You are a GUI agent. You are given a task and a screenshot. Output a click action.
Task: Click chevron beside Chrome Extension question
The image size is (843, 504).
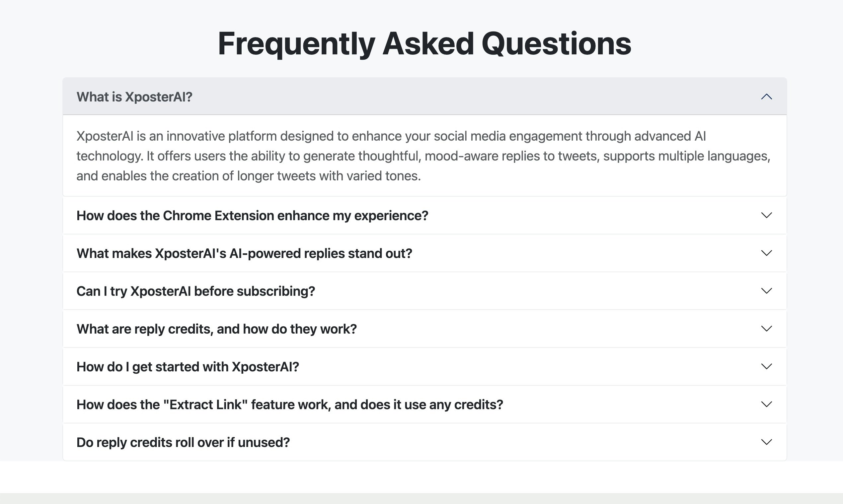point(766,215)
